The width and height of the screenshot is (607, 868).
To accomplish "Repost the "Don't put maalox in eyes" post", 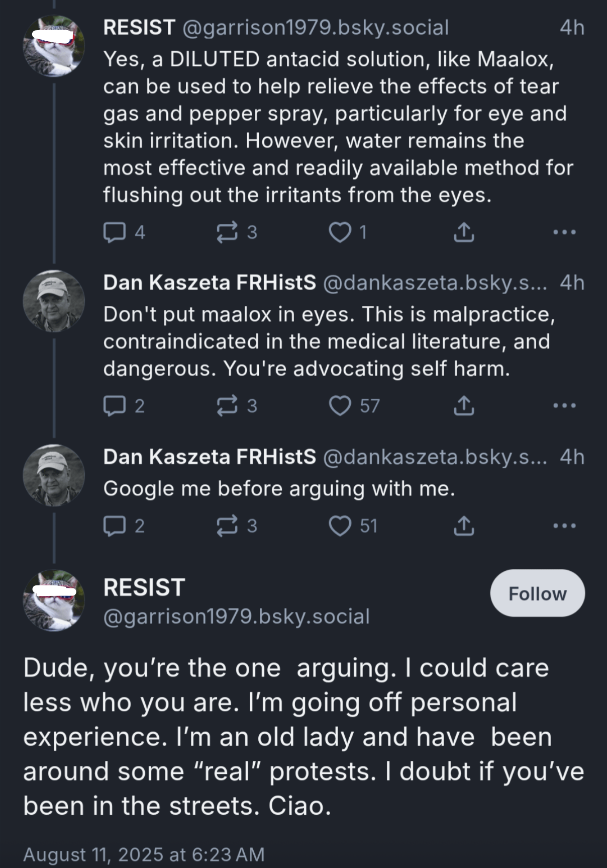I will (227, 406).
